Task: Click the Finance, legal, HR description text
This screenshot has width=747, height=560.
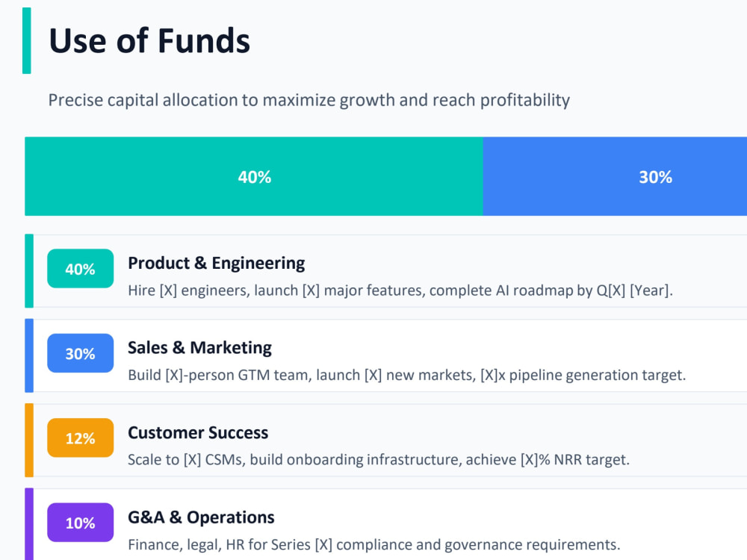Action: click(374, 544)
